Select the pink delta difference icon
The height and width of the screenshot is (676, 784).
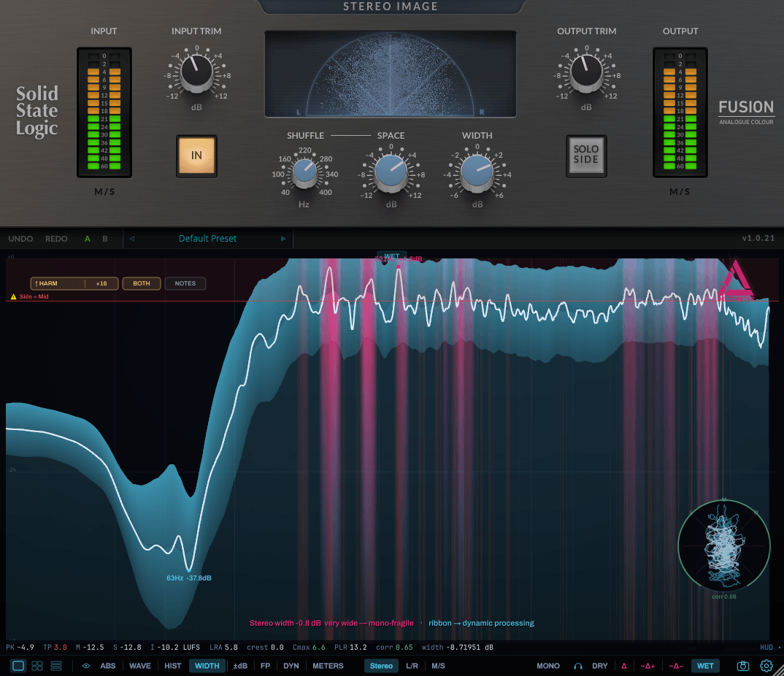click(624, 666)
